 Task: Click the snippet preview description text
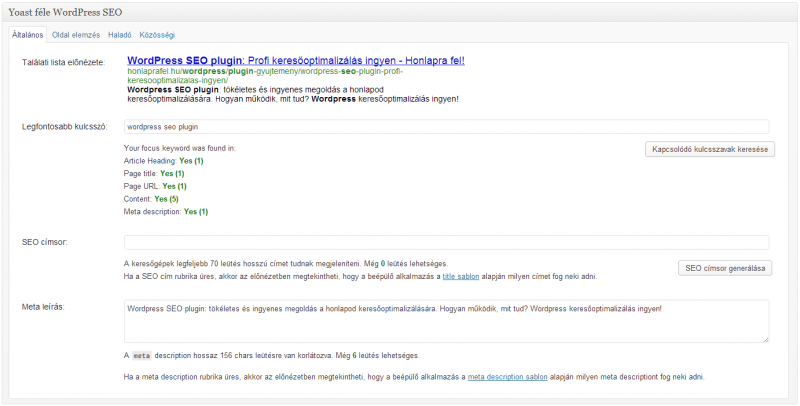pyautogui.click(x=292, y=94)
